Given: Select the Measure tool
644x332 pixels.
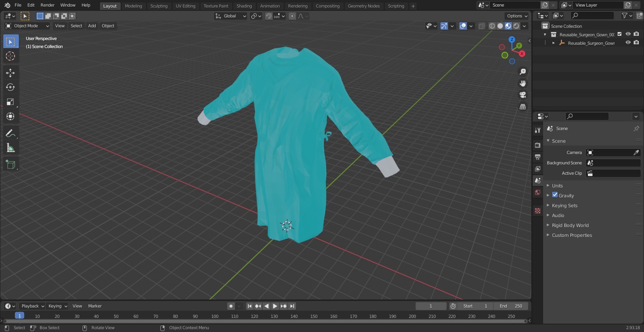Looking at the screenshot, I should [x=10, y=148].
